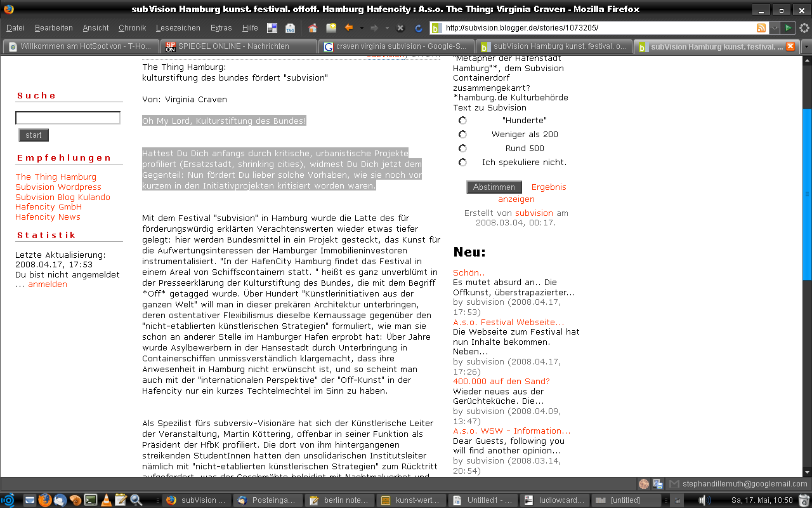812x508 pixels.
Task: Open the trash bin in the panel
Action: (804, 500)
